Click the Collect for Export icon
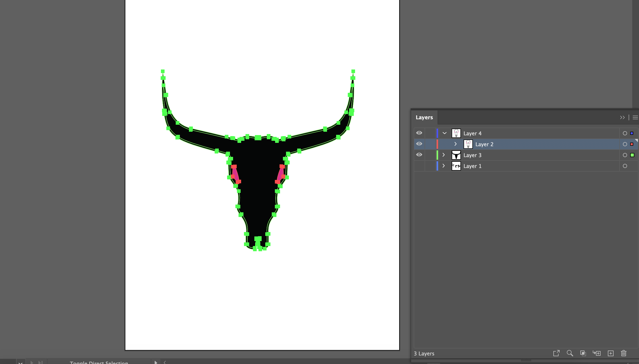 click(x=557, y=353)
